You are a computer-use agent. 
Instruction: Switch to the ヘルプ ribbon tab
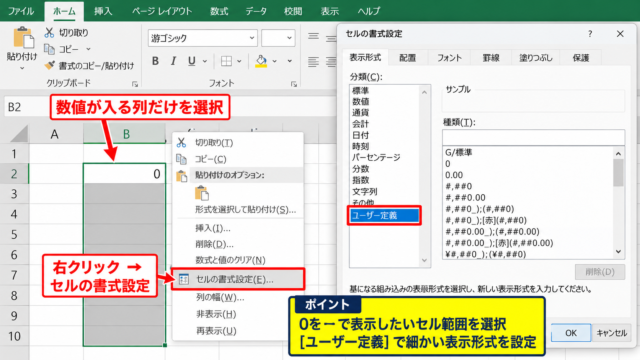click(369, 11)
